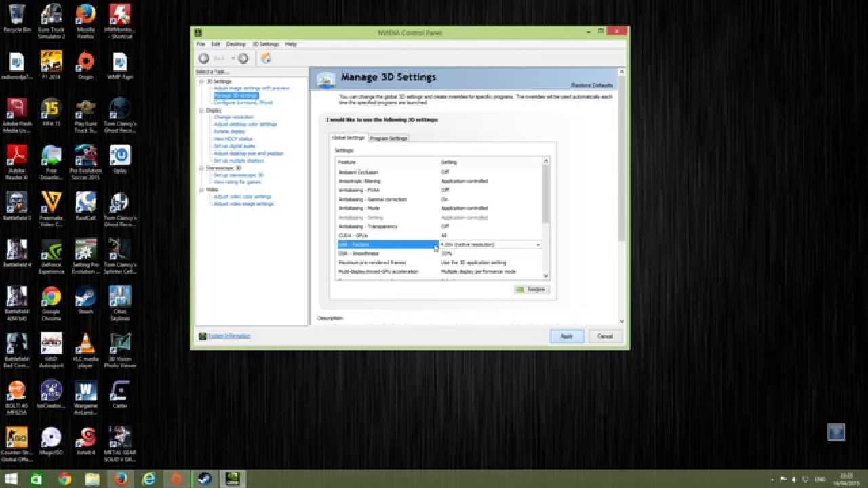Open Recycle Bin desktop icon

click(17, 18)
